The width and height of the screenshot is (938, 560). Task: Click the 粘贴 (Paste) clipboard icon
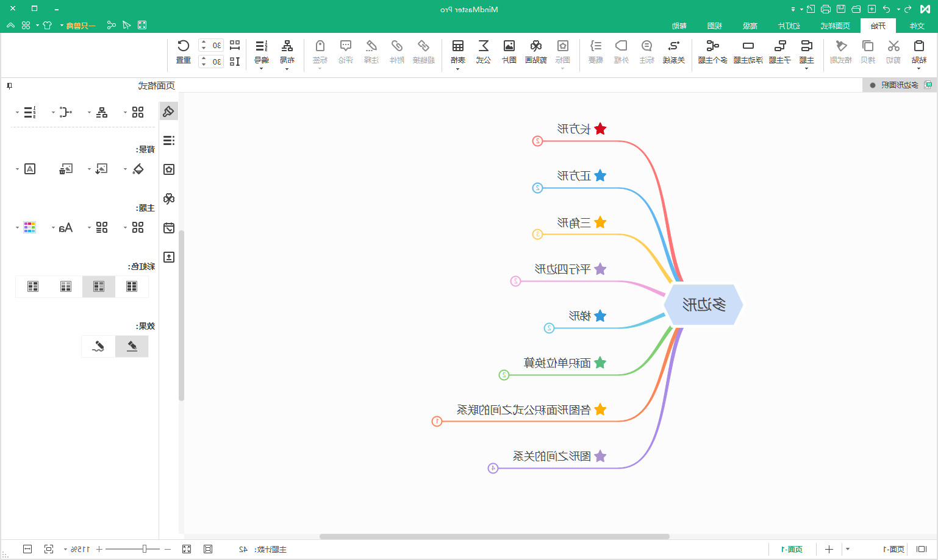[919, 46]
